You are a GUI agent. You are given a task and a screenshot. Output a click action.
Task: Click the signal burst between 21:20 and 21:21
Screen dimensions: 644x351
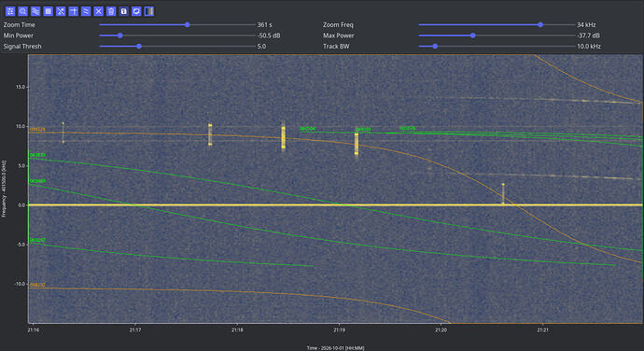click(503, 193)
